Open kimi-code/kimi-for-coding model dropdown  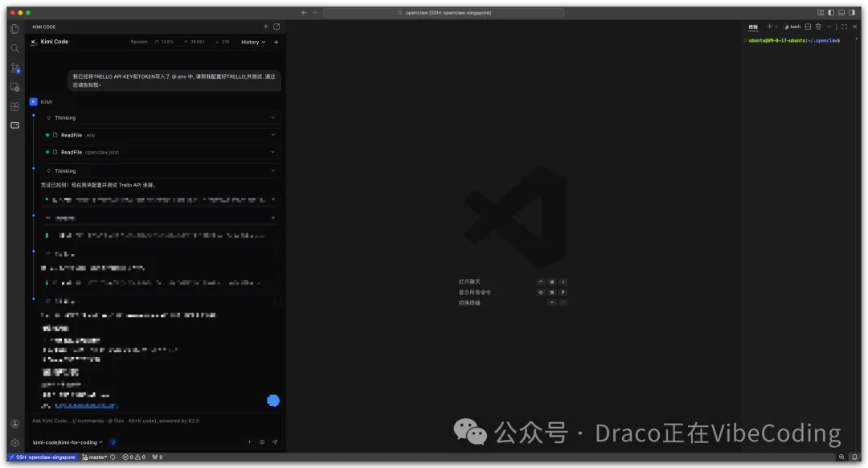tap(67, 442)
